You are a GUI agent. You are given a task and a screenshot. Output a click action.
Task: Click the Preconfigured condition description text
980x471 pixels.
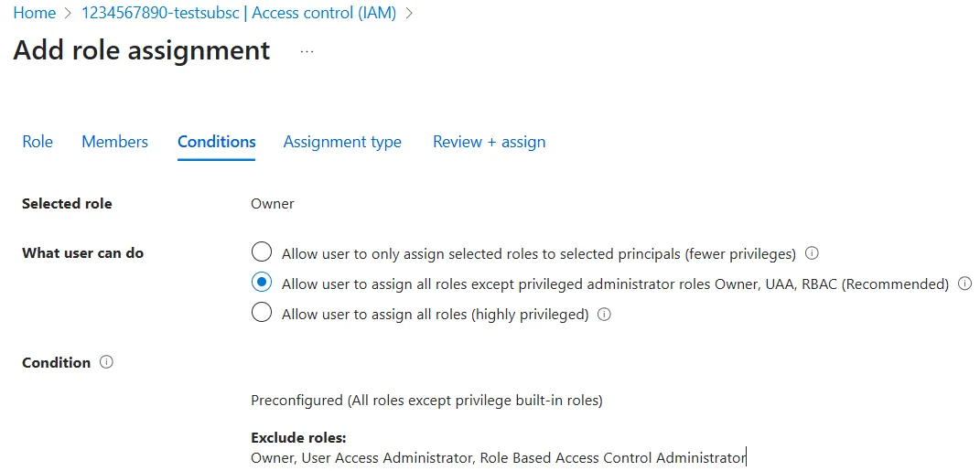[426, 401]
